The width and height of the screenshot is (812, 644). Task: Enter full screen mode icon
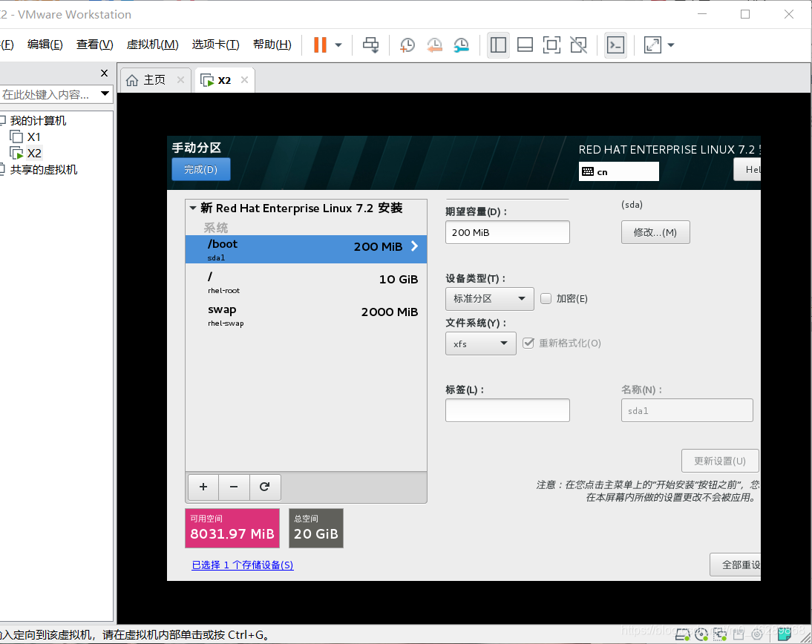click(x=551, y=45)
